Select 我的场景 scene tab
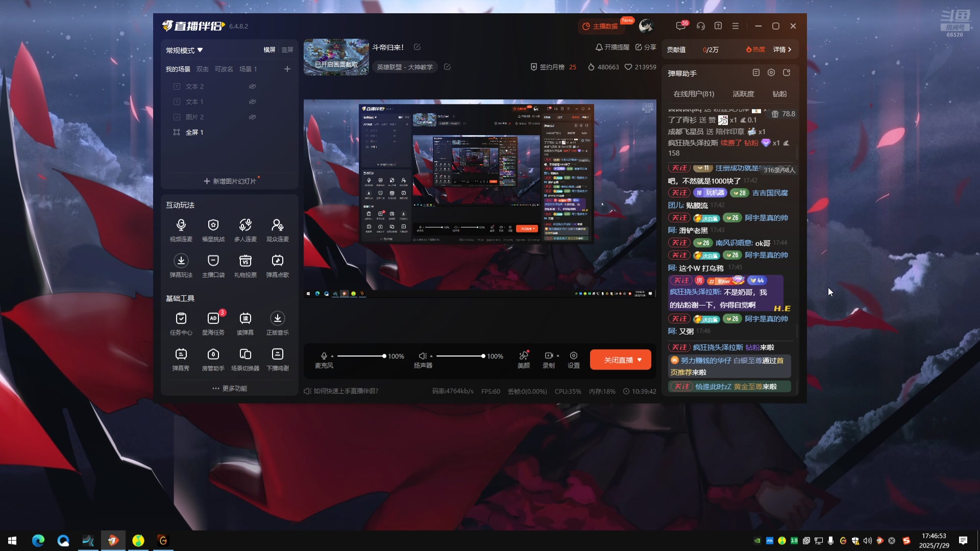This screenshot has width=980, height=551. coord(178,69)
